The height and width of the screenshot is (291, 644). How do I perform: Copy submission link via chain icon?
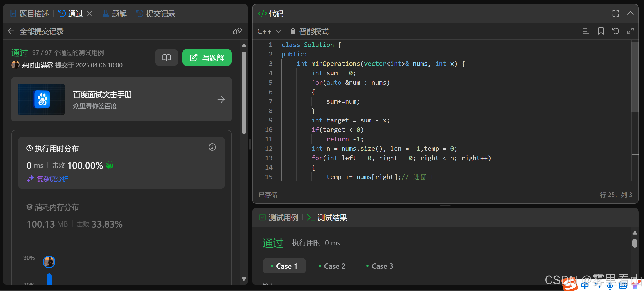click(237, 31)
